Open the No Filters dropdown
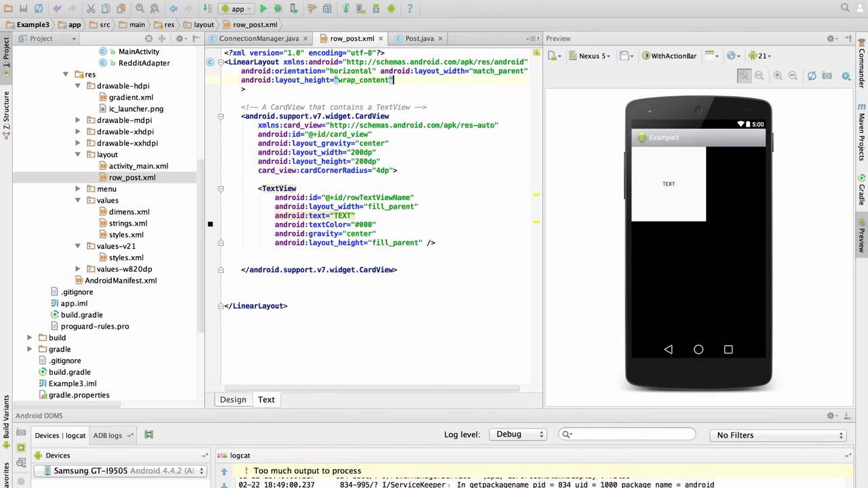Image resolution: width=868 pixels, height=488 pixels. (x=778, y=435)
